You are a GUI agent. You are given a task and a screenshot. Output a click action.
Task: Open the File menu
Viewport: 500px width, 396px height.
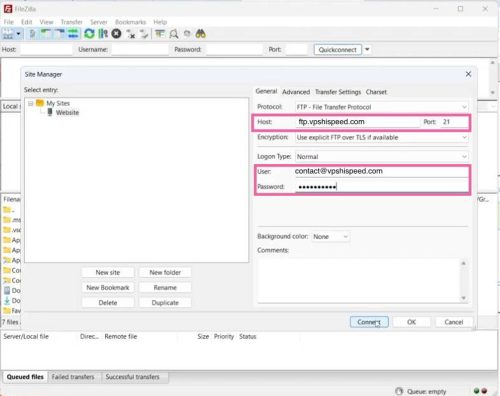point(9,22)
